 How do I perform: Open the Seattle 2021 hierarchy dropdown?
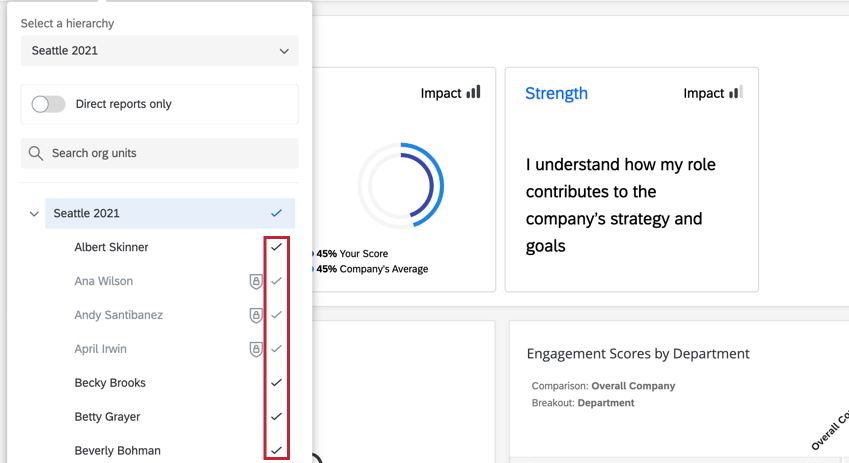pyautogui.click(x=159, y=51)
